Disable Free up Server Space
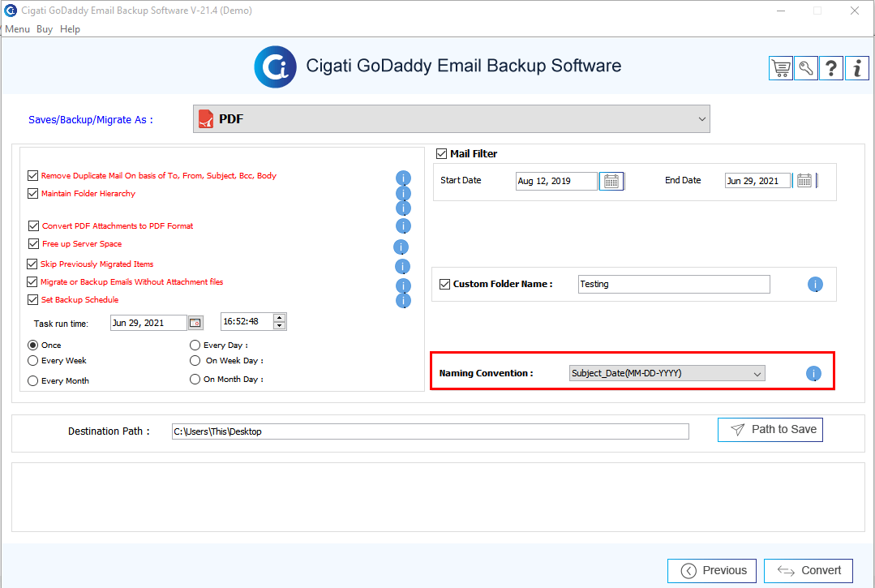This screenshot has height=588, width=875. 33,244
